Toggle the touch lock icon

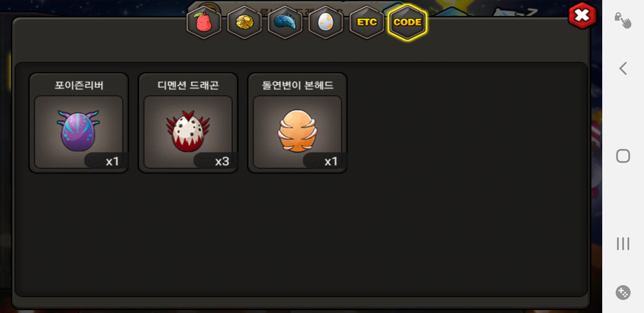[x=623, y=20]
